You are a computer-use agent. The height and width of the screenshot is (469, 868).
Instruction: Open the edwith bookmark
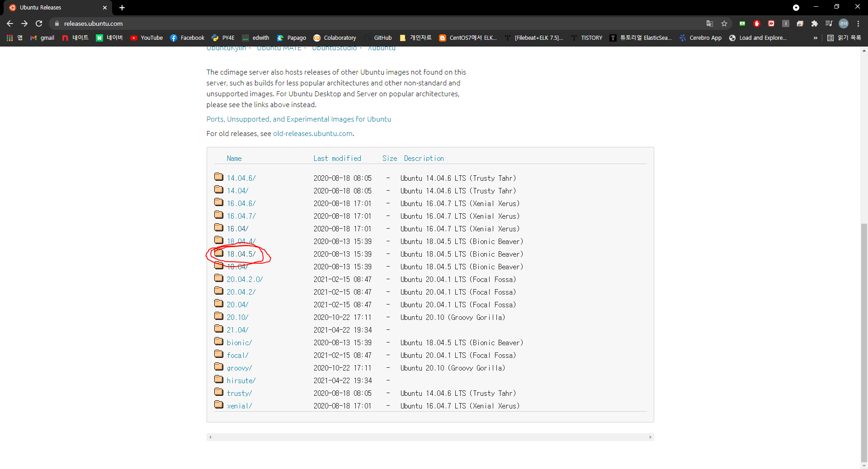255,38
